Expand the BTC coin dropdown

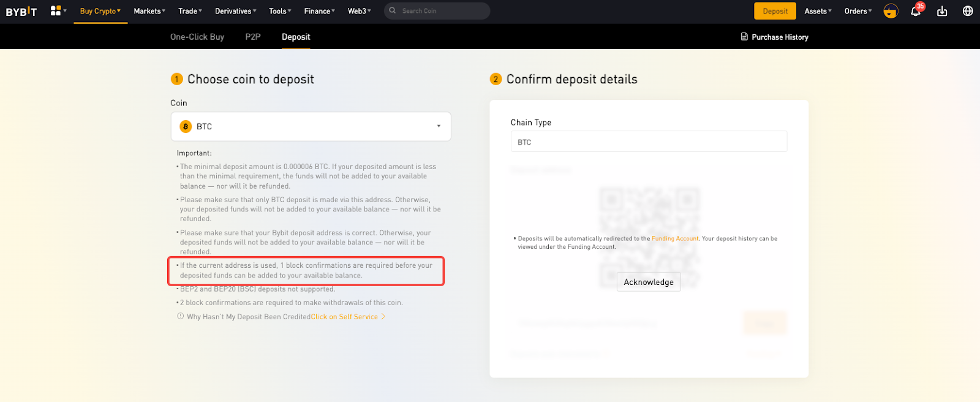tap(438, 126)
